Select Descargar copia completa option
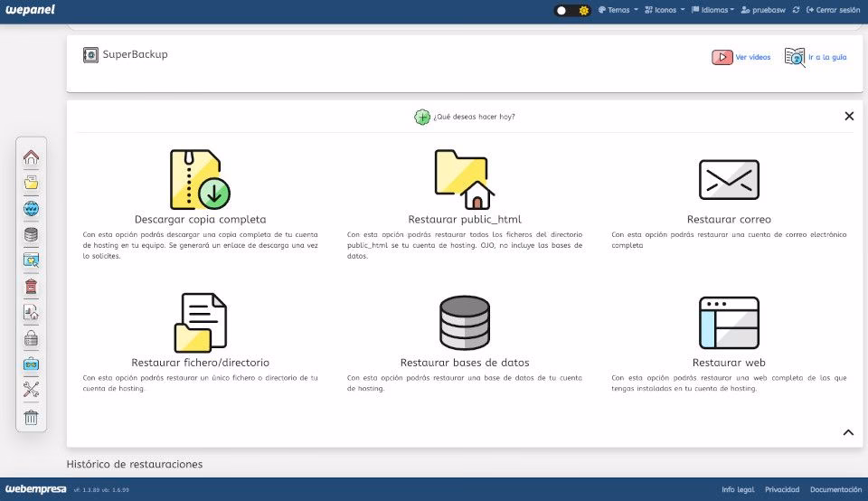This screenshot has width=868, height=501. tap(201, 219)
